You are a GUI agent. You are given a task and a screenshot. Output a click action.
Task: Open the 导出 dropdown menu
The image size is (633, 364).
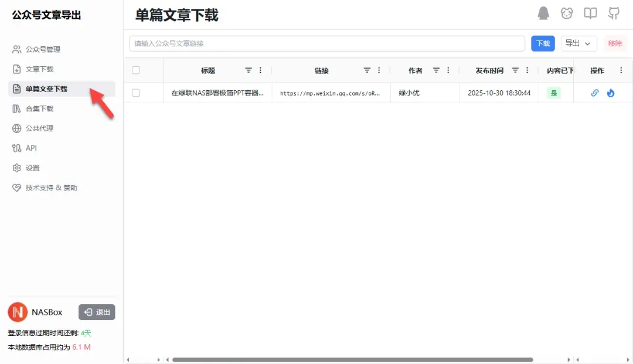tap(578, 43)
